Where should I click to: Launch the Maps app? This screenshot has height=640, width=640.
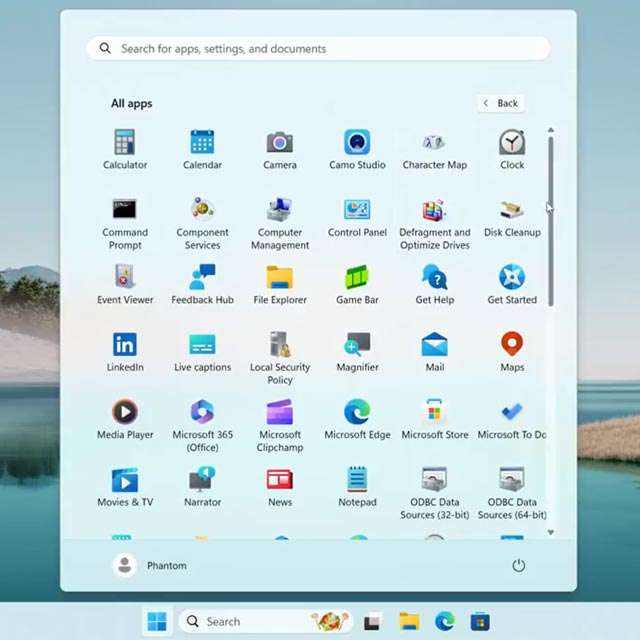(512, 352)
